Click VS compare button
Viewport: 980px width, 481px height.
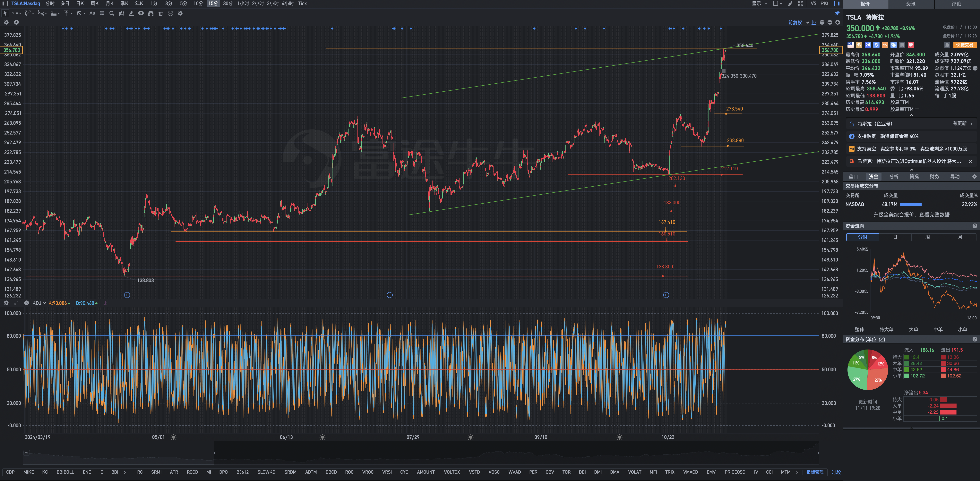coord(813,4)
